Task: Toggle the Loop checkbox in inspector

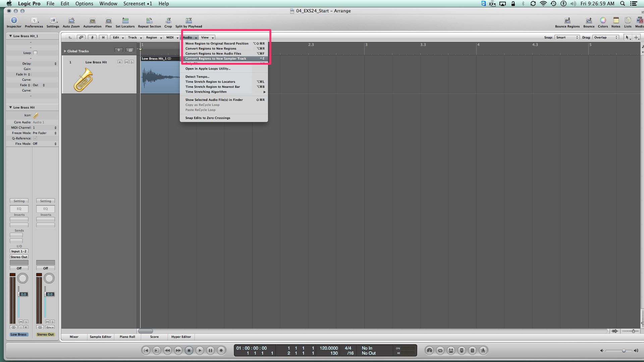Action: [x=35, y=53]
